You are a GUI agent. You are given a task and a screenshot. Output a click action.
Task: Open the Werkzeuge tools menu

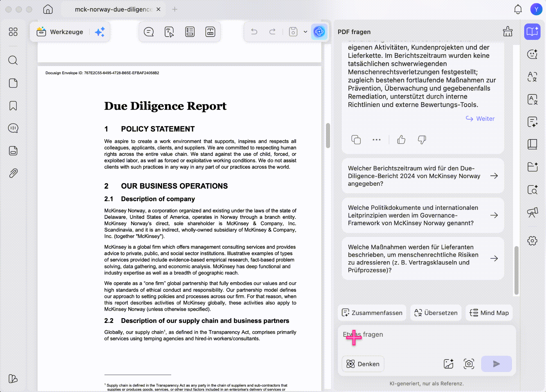tap(60, 32)
